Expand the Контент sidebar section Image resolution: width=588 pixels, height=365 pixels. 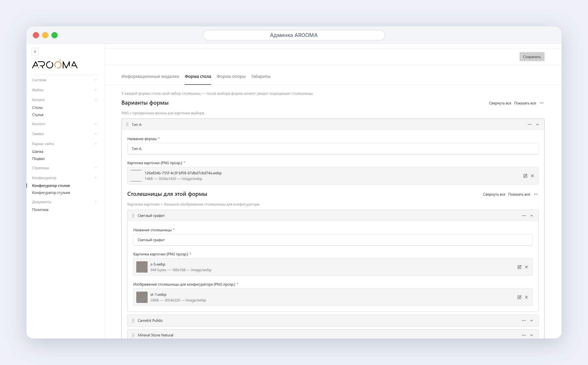(65, 124)
